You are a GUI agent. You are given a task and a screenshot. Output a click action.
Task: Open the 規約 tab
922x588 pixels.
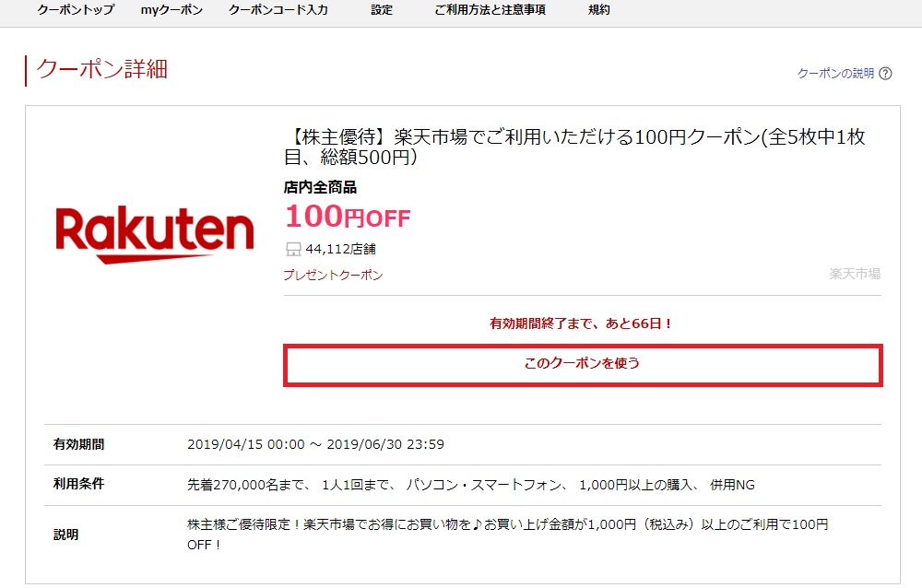coord(598,10)
